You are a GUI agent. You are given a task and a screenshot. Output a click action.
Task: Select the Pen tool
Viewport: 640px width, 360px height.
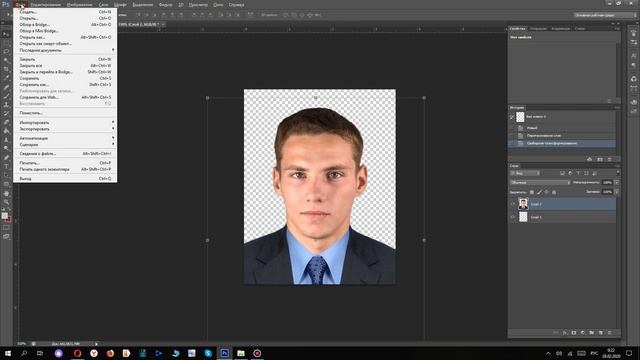[x=6, y=157]
